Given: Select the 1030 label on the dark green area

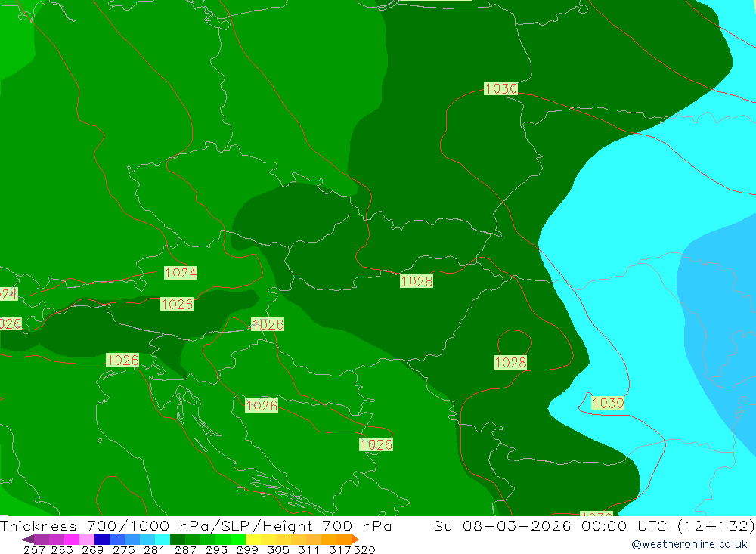Looking at the screenshot, I should tap(501, 88).
